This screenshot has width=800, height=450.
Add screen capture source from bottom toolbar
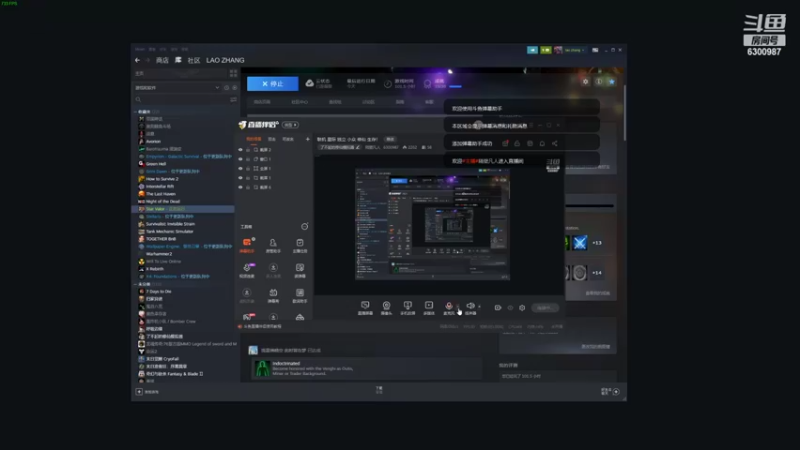coord(365,308)
